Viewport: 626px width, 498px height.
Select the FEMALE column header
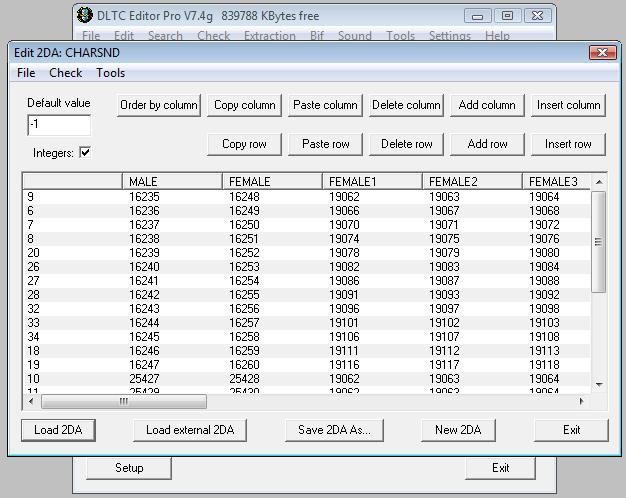click(x=271, y=181)
